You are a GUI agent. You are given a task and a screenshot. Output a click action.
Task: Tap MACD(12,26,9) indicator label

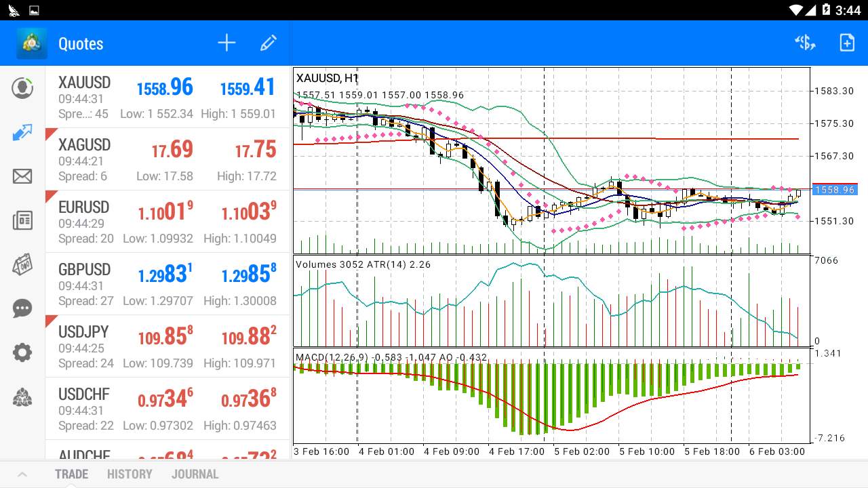click(391, 357)
